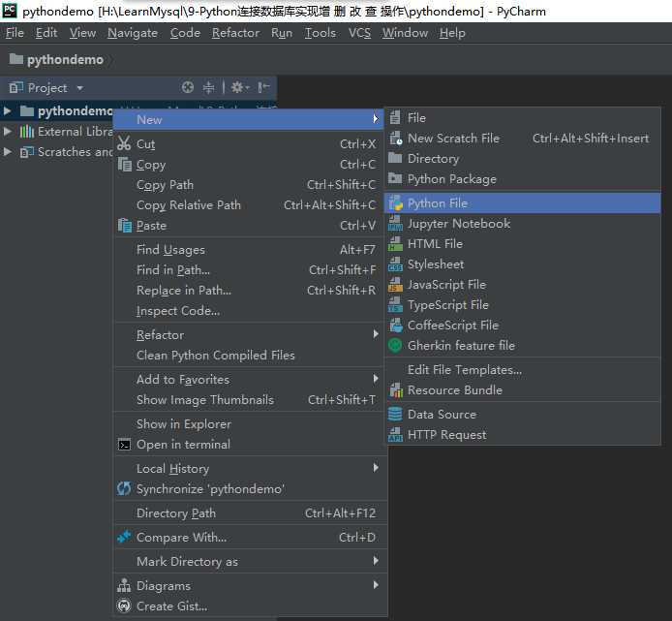Hide the Project tool window
The image size is (672, 621).
[263, 87]
